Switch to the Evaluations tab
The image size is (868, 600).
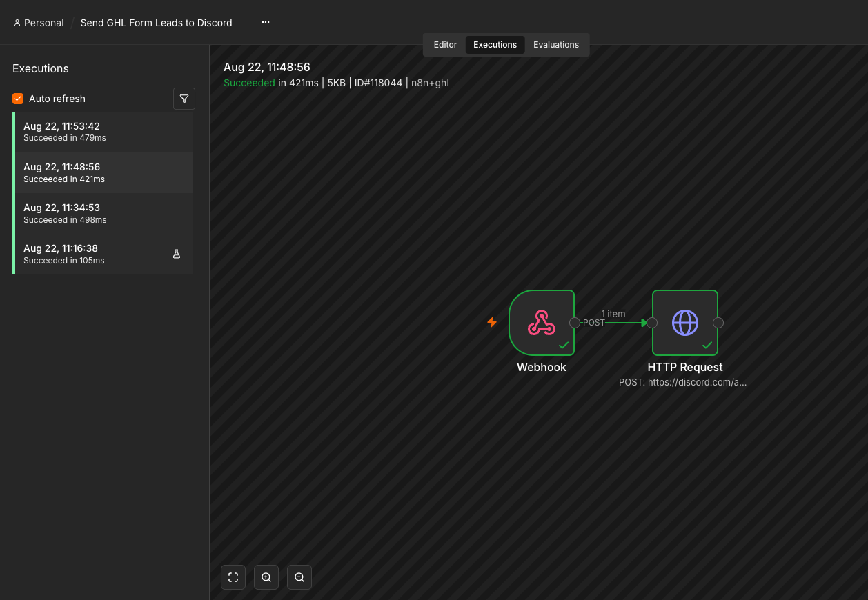click(556, 45)
